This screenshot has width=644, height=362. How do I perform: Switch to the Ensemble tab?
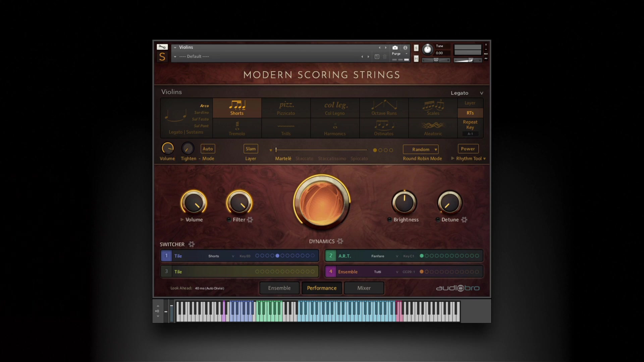[279, 288]
